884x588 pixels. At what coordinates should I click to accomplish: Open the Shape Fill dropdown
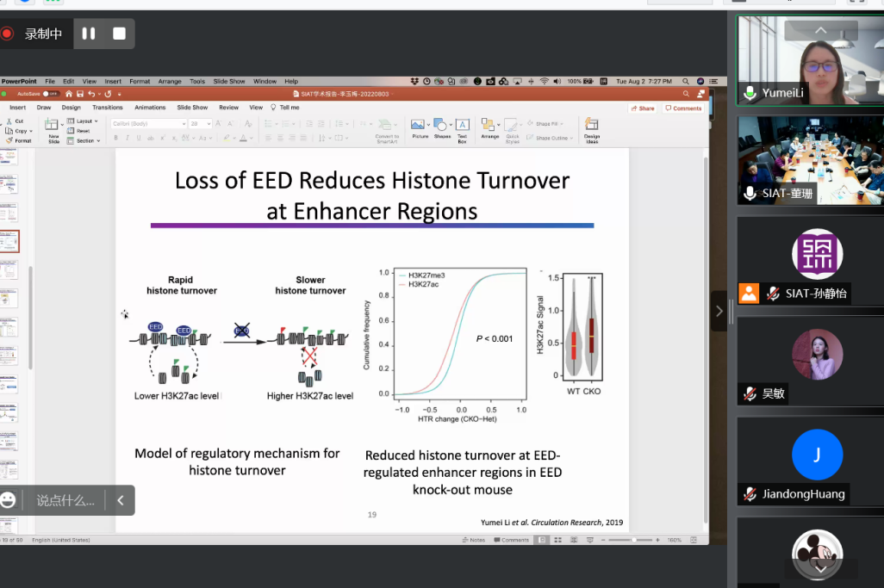click(x=545, y=123)
